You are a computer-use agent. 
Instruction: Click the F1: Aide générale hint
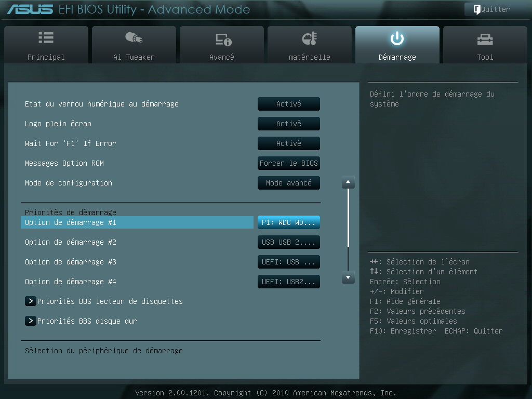click(405, 301)
